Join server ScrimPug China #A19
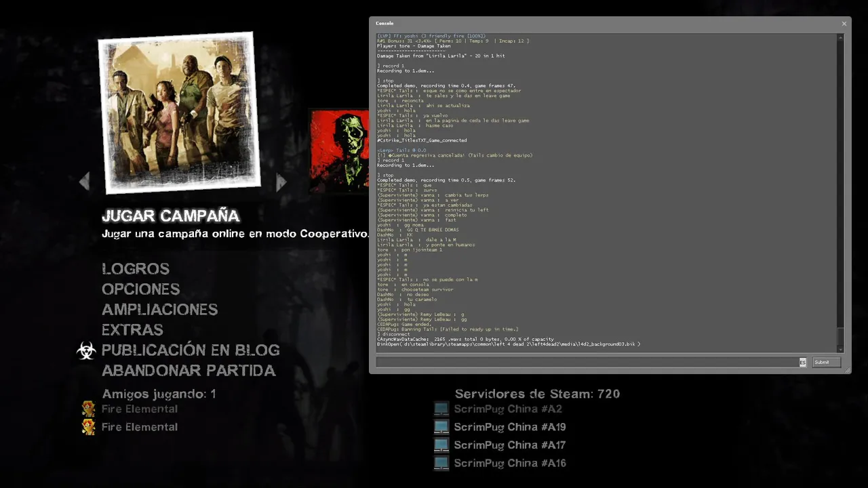The image size is (868, 488). point(510,427)
